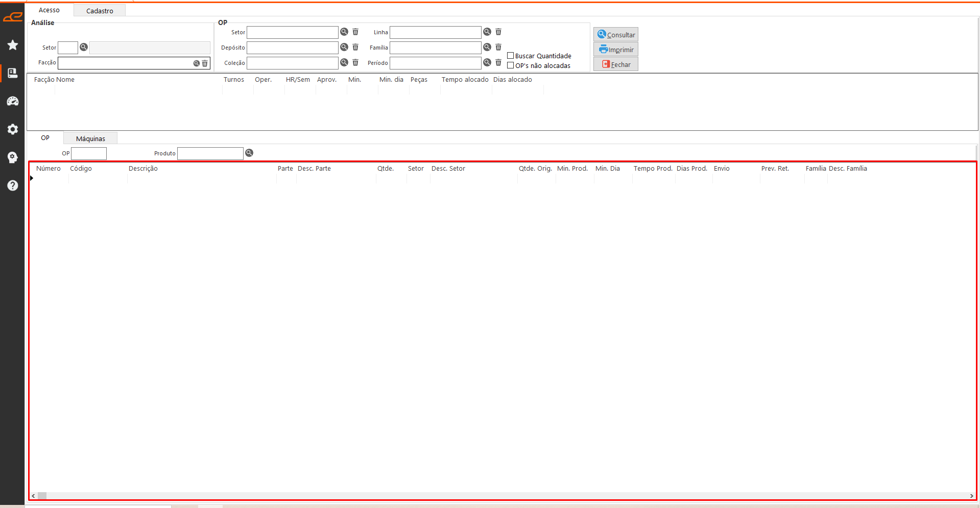Clear the Linha field with trash icon
The height and width of the screenshot is (508, 980).
tap(498, 32)
